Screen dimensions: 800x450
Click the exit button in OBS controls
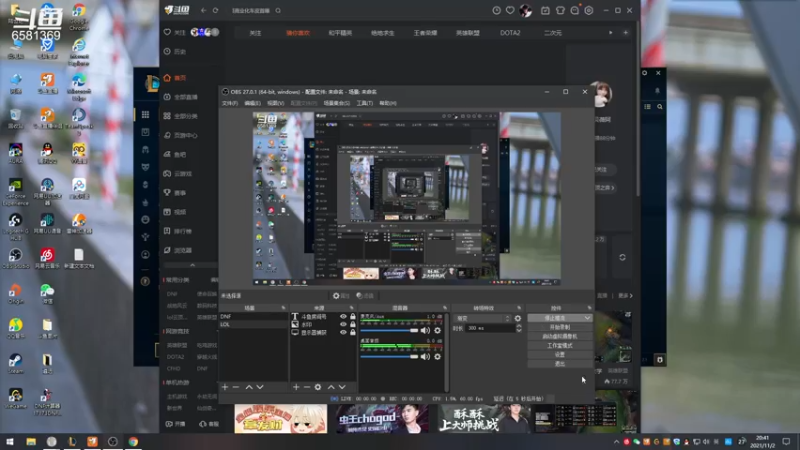560,364
